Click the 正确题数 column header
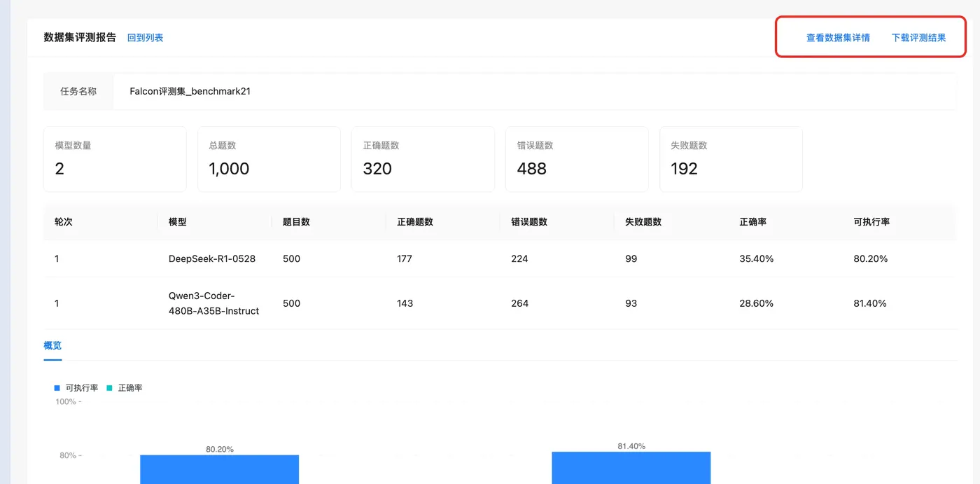This screenshot has height=484, width=980. tap(415, 221)
